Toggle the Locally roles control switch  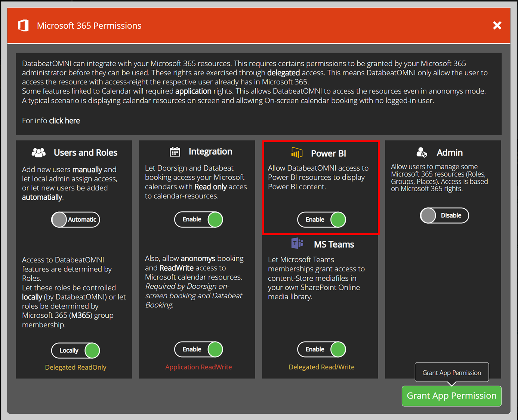tap(75, 350)
